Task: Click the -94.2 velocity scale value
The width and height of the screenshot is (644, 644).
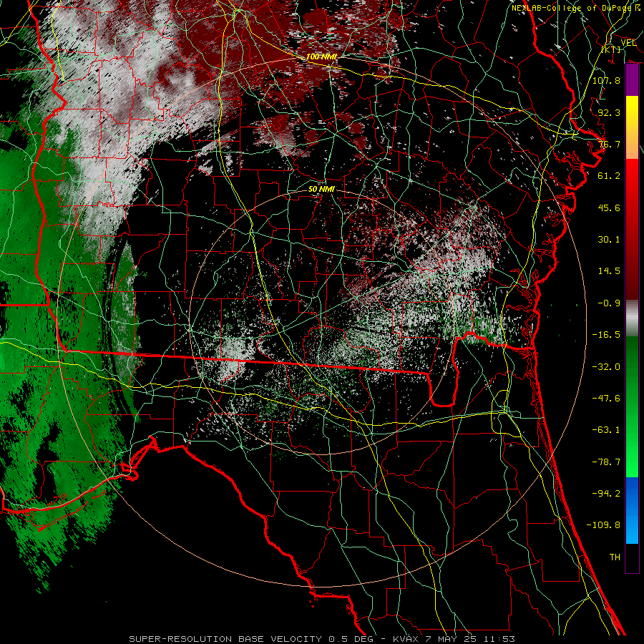Action: (606, 494)
